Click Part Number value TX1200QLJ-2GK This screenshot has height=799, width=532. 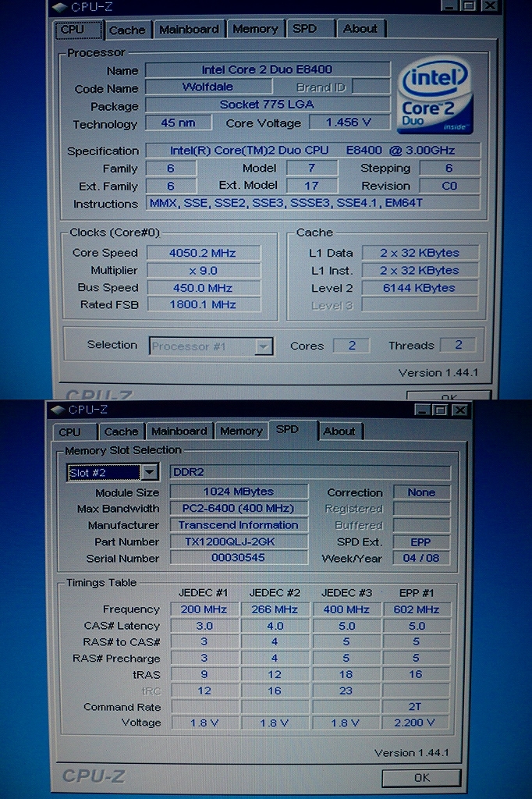[239, 542]
